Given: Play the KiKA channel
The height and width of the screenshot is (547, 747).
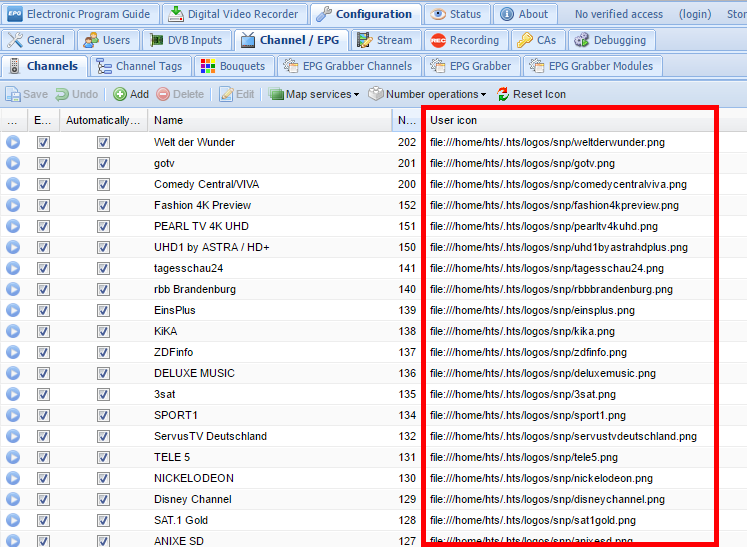Looking at the screenshot, I should (x=13, y=331).
